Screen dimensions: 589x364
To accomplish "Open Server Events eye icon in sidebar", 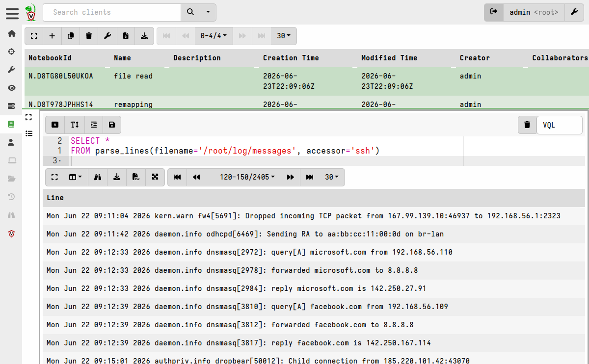I will 11,88.
